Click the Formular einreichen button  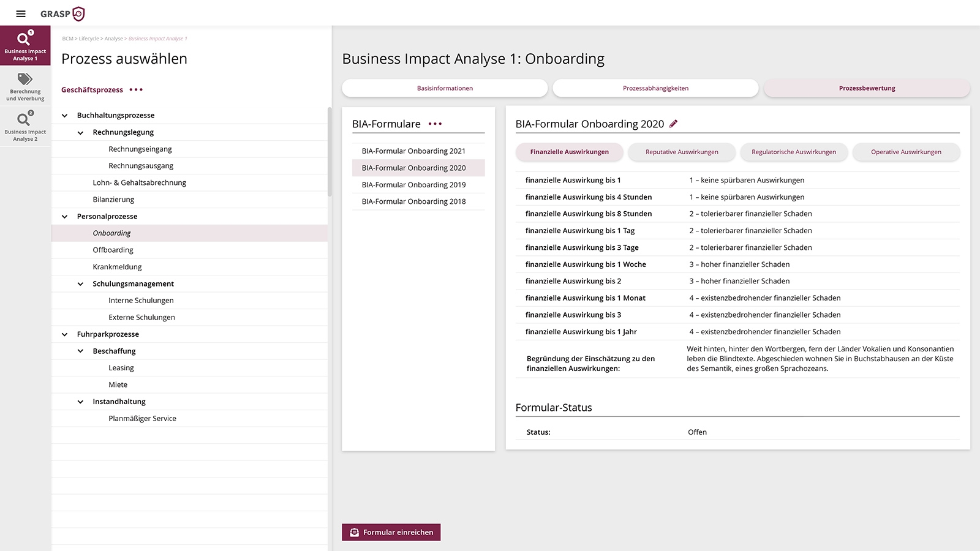tap(391, 532)
